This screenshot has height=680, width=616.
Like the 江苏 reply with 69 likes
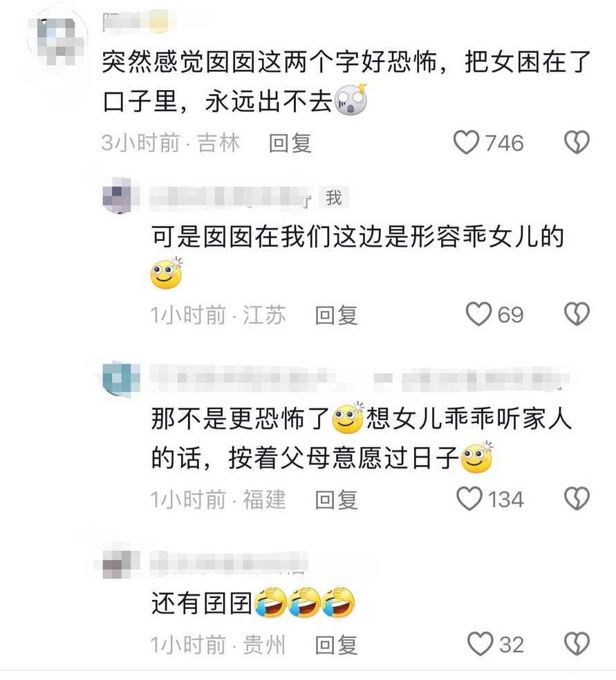coord(479,314)
